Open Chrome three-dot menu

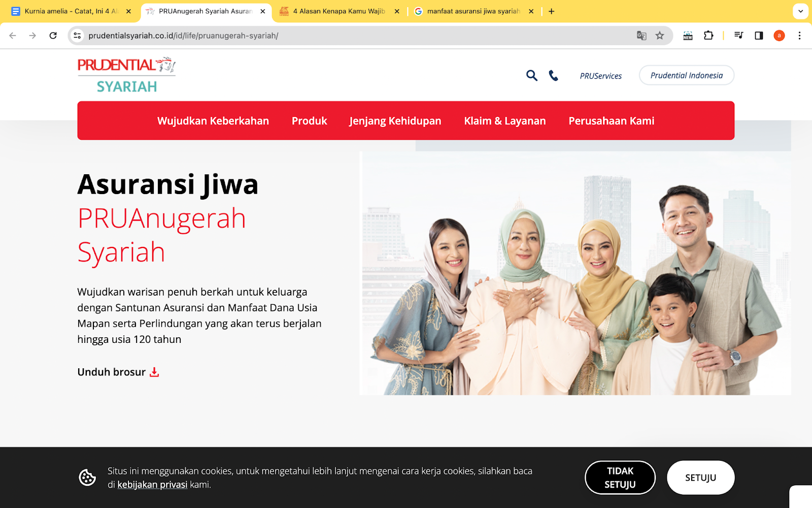point(799,36)
